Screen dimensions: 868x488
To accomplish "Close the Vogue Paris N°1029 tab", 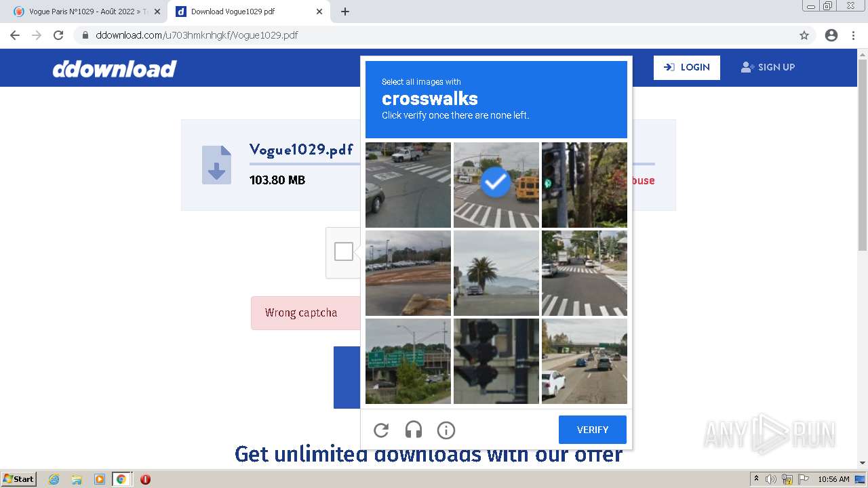I will point(157,12).
